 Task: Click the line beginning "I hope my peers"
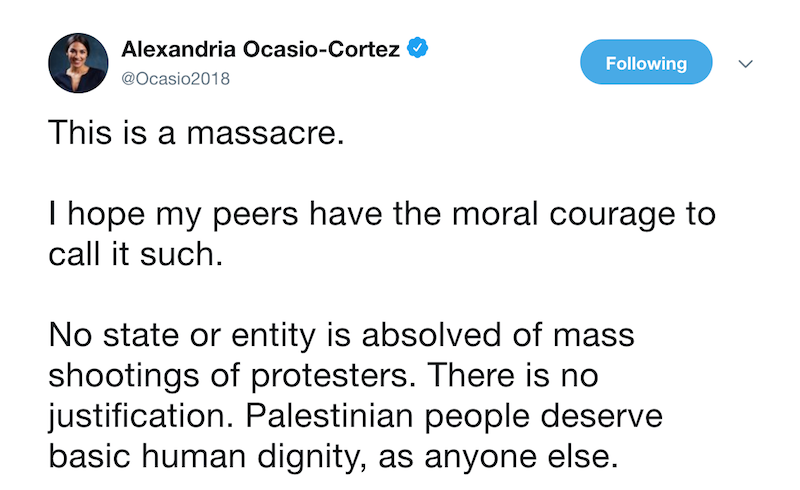pyautogui.click(x=382, y=215)
